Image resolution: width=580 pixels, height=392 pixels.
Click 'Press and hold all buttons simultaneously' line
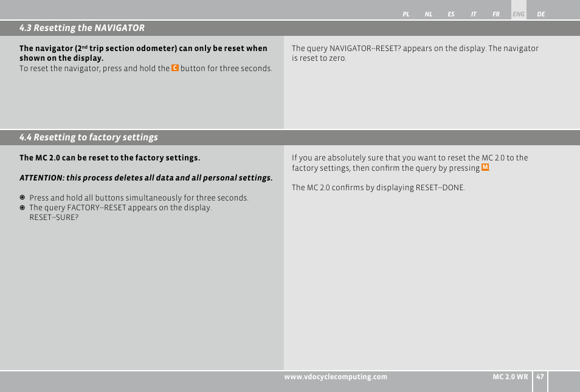(x=139, y=198)
